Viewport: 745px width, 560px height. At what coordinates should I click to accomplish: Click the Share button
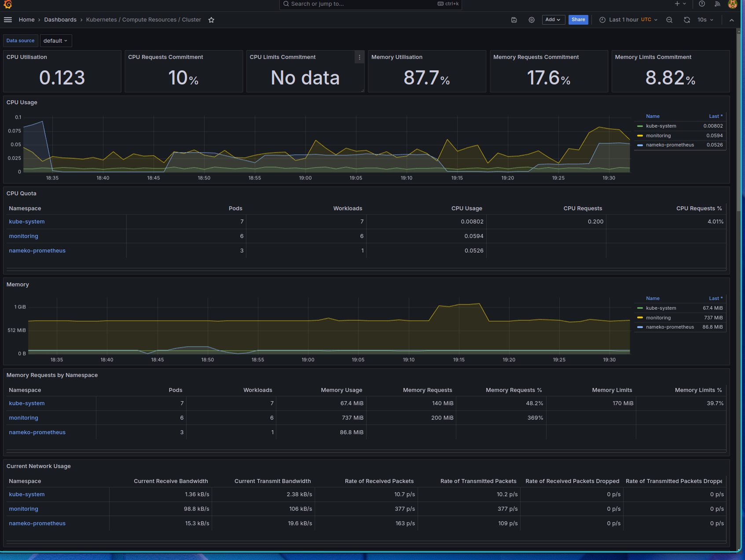tap(578, 20)
